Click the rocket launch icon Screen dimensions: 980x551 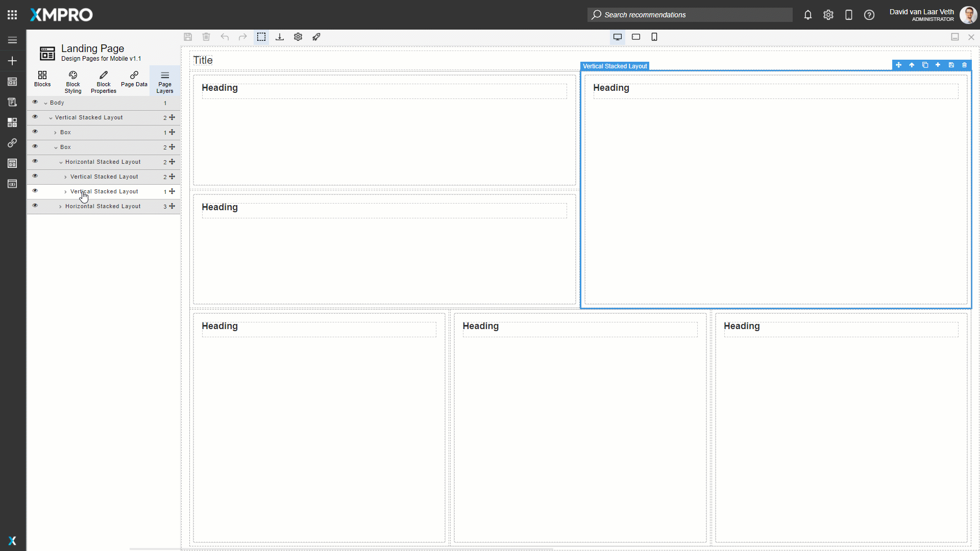(316, 37)
